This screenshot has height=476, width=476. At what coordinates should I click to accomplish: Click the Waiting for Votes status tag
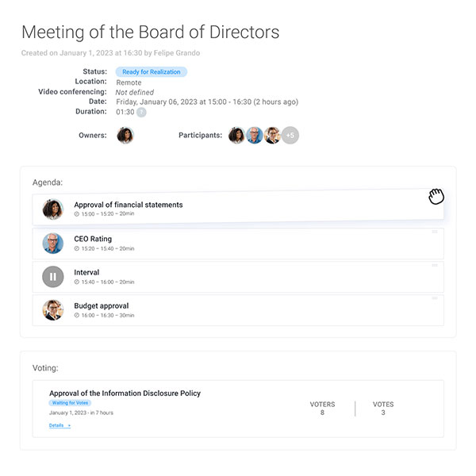tap(70, 403)
